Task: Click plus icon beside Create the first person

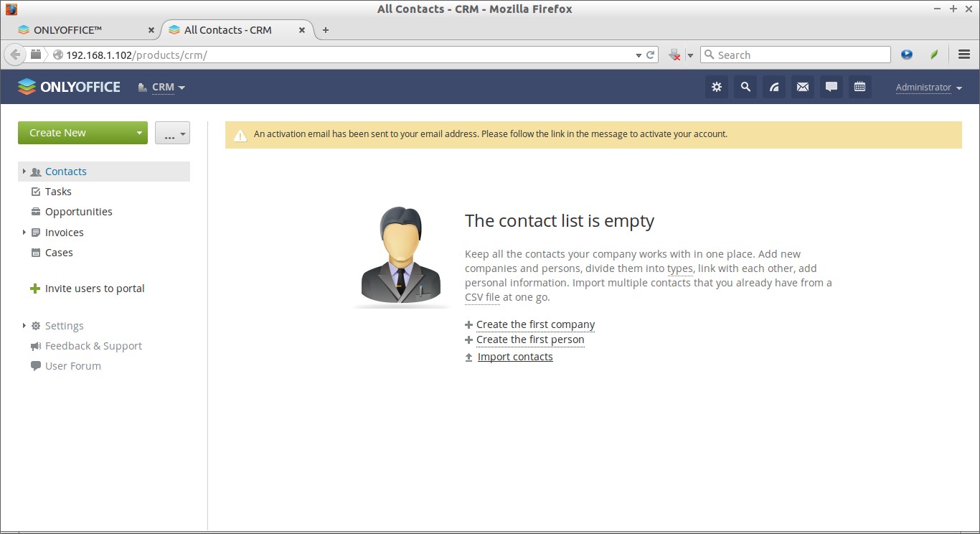Action: (469, 339)
